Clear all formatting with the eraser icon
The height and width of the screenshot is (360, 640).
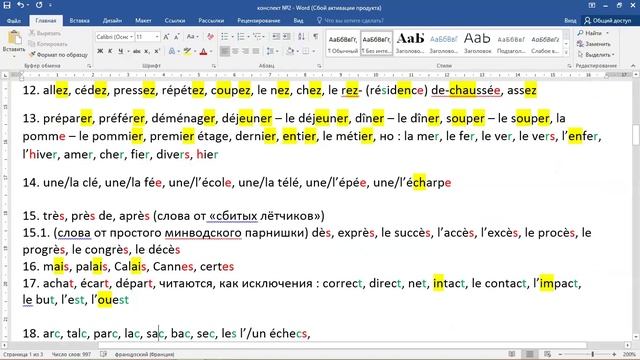point(210,37)
